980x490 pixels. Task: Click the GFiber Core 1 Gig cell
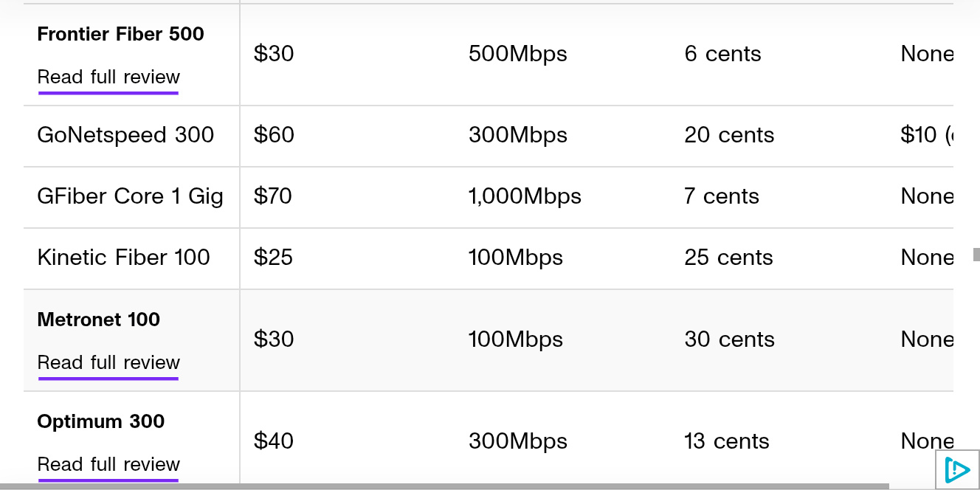click(x=130, y=197)
